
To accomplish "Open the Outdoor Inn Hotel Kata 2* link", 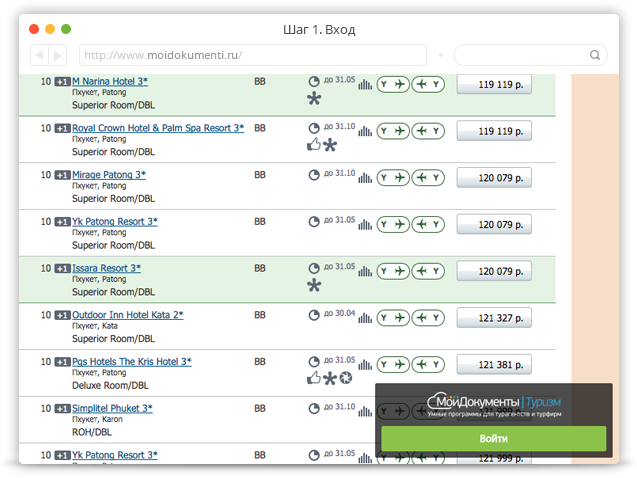I will [x=127, y=315].
